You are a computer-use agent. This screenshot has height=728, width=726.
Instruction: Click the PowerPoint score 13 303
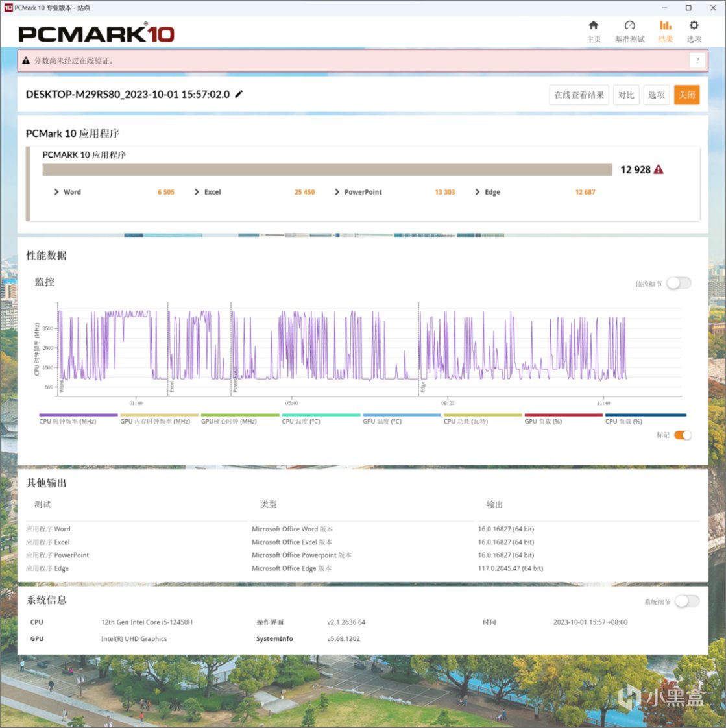pyautogui.click(x=444, y=192)
